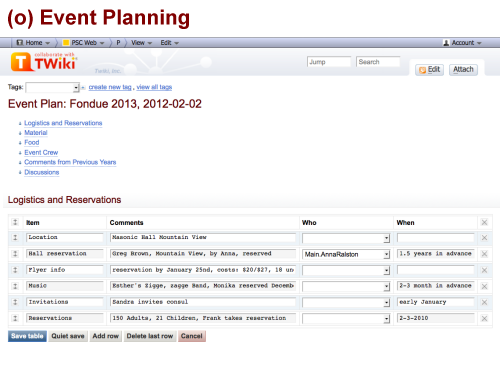Click the empty When field in Location row
Viewport: 500px width, 380px height.
click(x=435, y=237)
